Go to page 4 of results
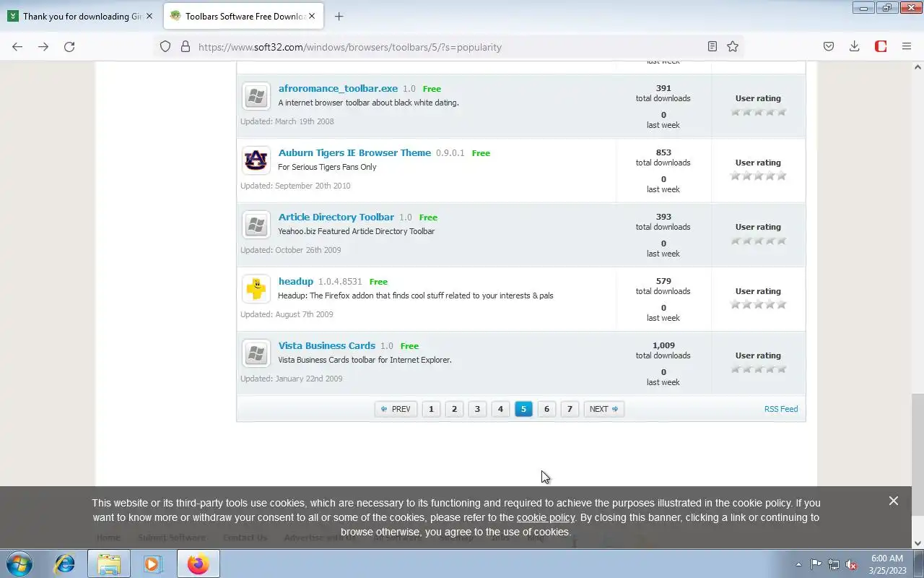Screen dimensions: 924x578 (500, 409)
